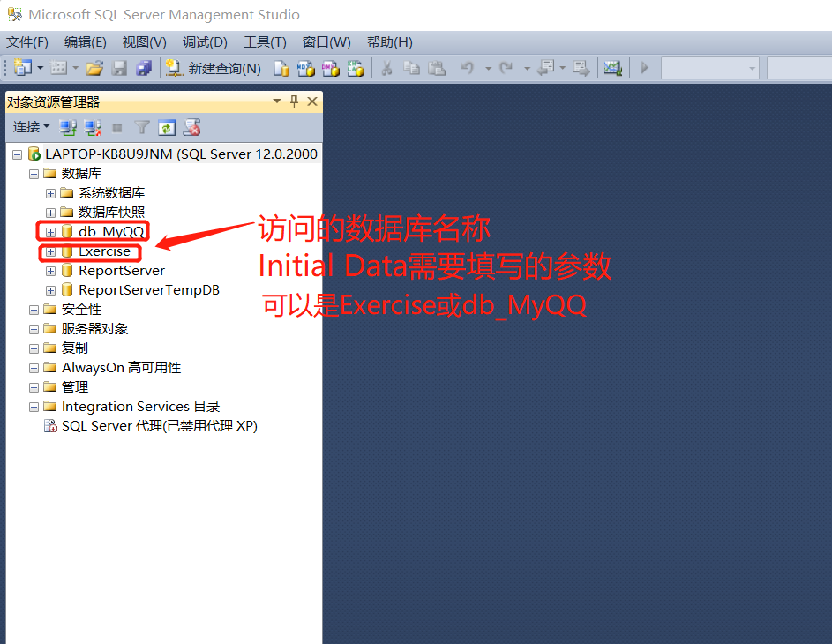The height and width of the screenshot is (644, 832).
Task: Expand the 服务器对象 folder
Action: 34,329
